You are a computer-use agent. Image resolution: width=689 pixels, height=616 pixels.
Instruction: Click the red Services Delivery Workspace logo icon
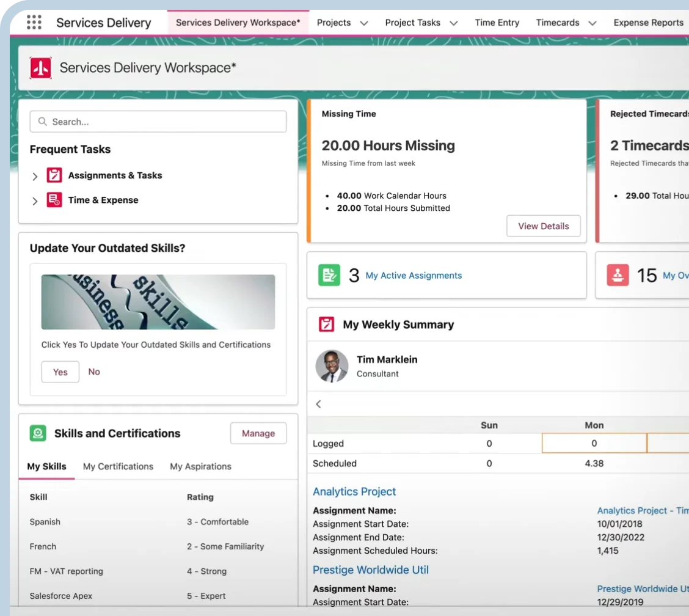41,68
